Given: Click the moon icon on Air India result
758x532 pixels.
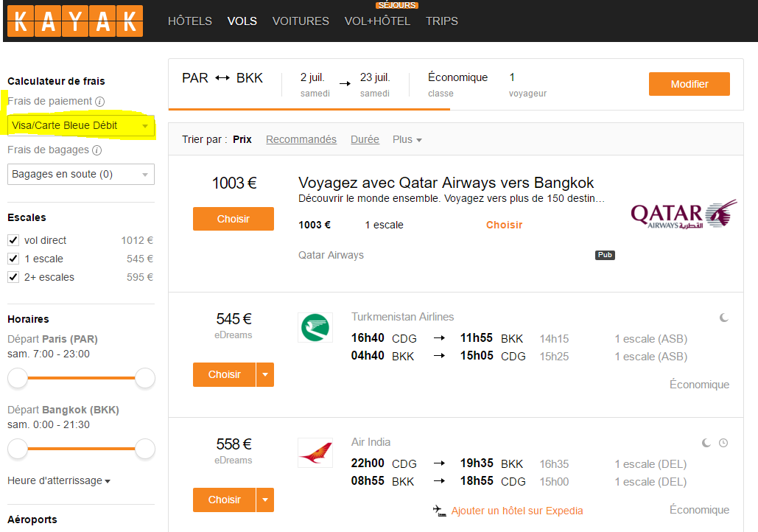Looking at the screenshot, I should point(706,443).
